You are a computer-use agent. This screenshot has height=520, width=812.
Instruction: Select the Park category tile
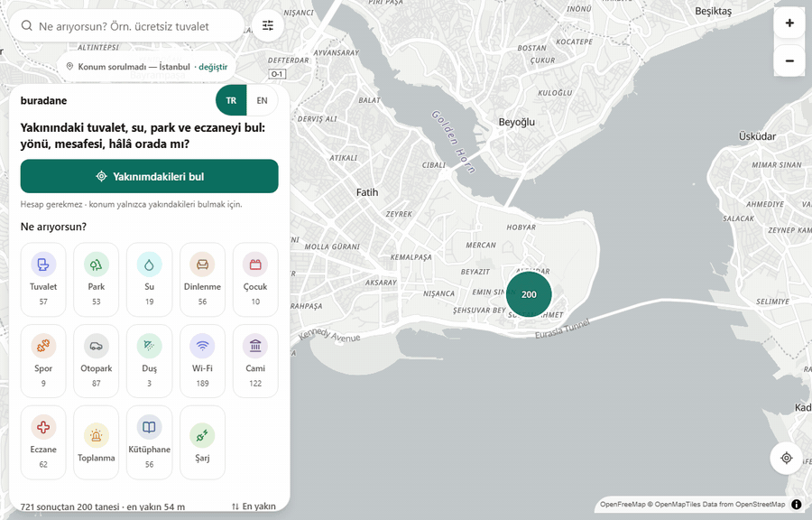pyautogui.click(x=96, y=280)
